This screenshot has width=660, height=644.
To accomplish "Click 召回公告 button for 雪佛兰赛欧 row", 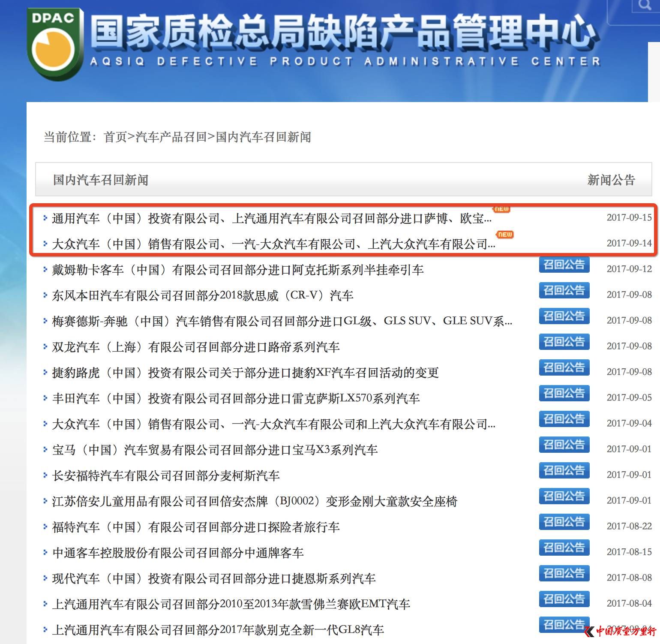I will pyautogui.click(x=564, y=599).
